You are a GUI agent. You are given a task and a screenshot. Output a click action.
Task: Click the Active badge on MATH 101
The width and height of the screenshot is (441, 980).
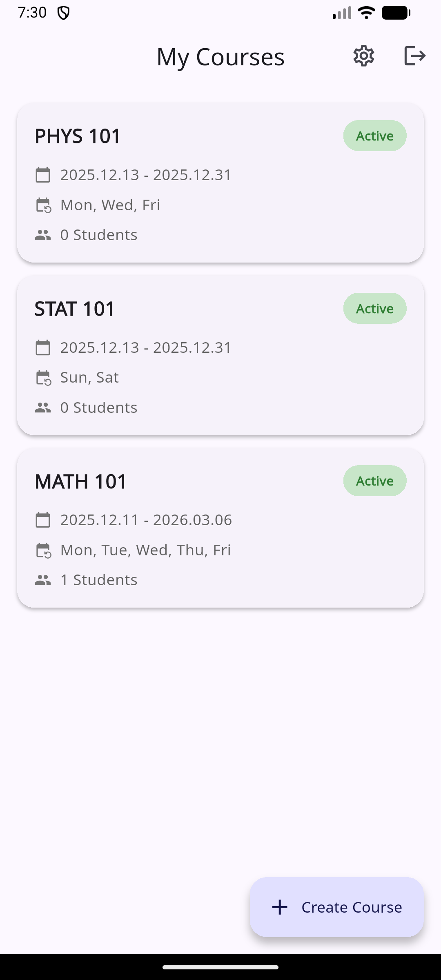click(374, 481)
